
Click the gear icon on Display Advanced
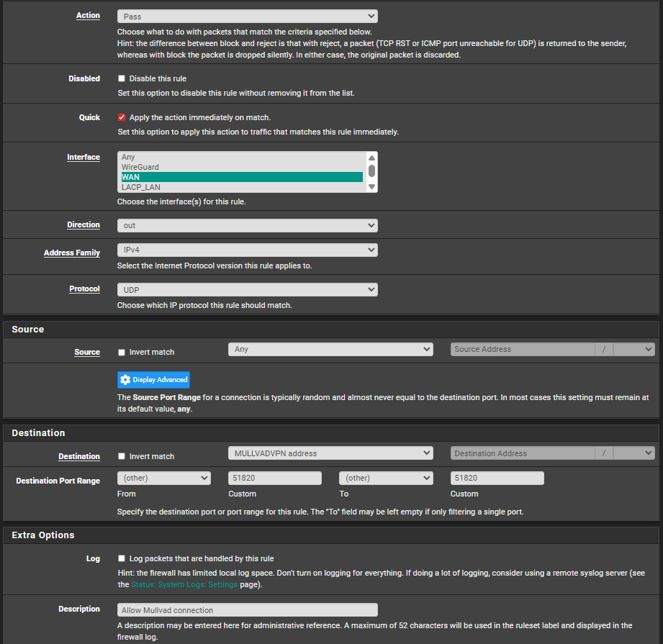point(126,380)
